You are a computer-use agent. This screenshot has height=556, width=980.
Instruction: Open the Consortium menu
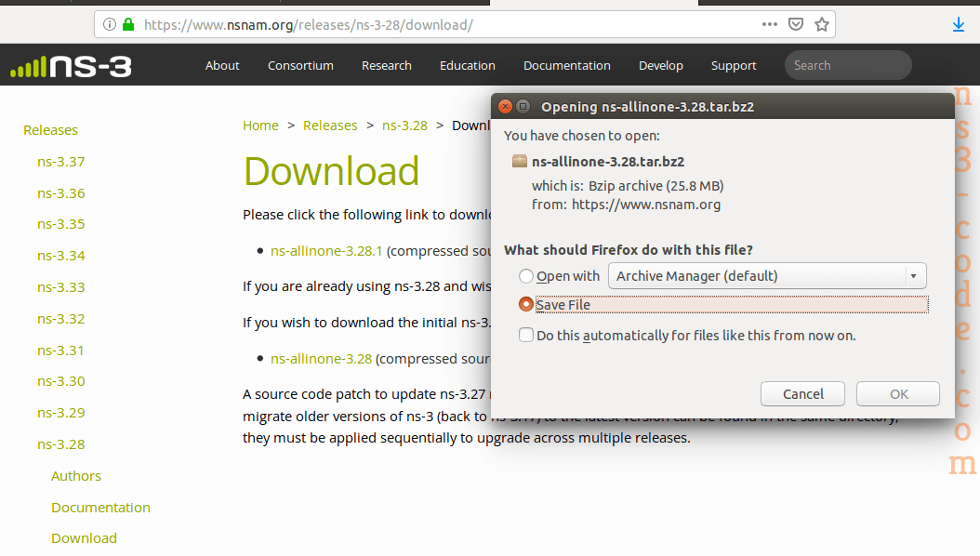coord(300,66)
